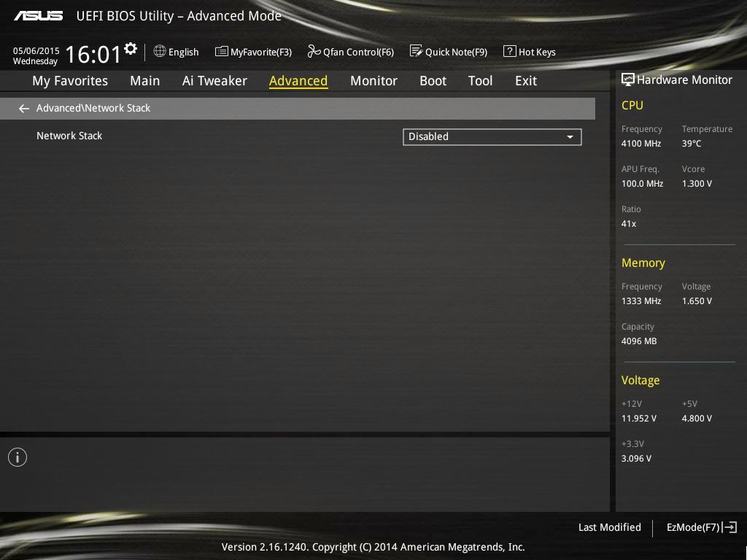Image resolution: width=747 pixels, height=560 pixels.
Task: Click +5V value 4.800 V
Action: pos(697,418)
